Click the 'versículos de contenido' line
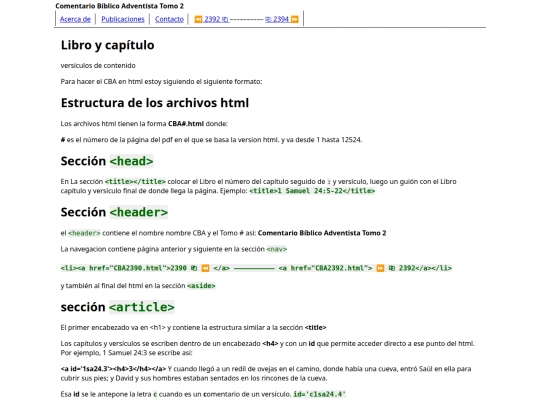 98,65
